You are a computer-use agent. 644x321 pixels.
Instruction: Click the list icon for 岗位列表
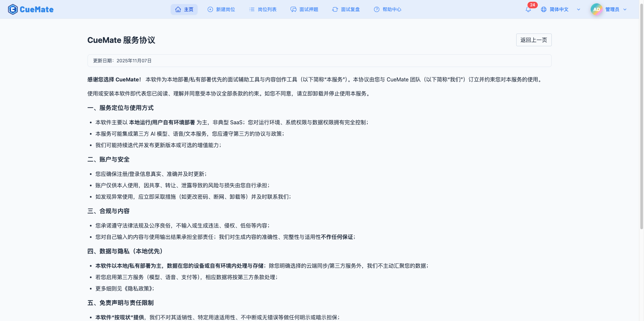point(251,9)
